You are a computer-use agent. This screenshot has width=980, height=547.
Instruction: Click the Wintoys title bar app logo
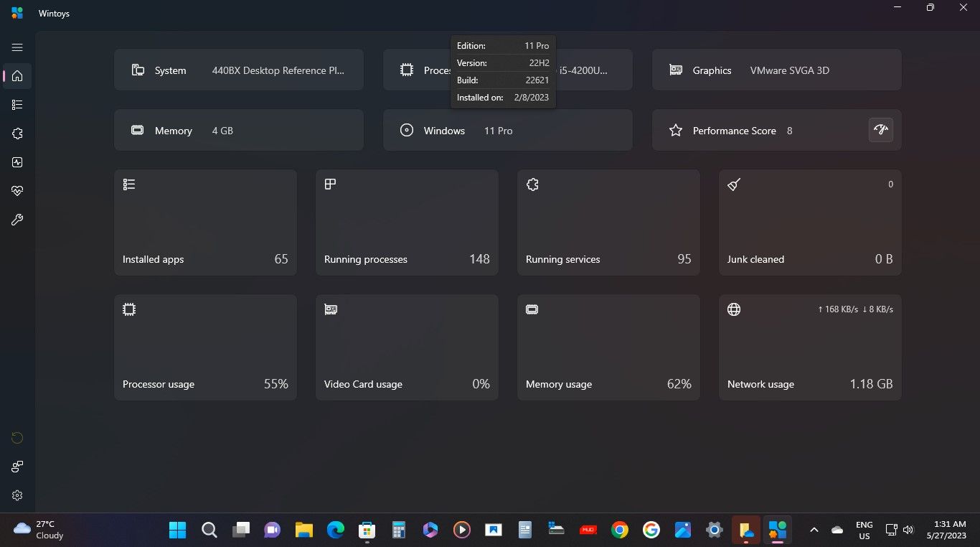[x=17, y=13]
